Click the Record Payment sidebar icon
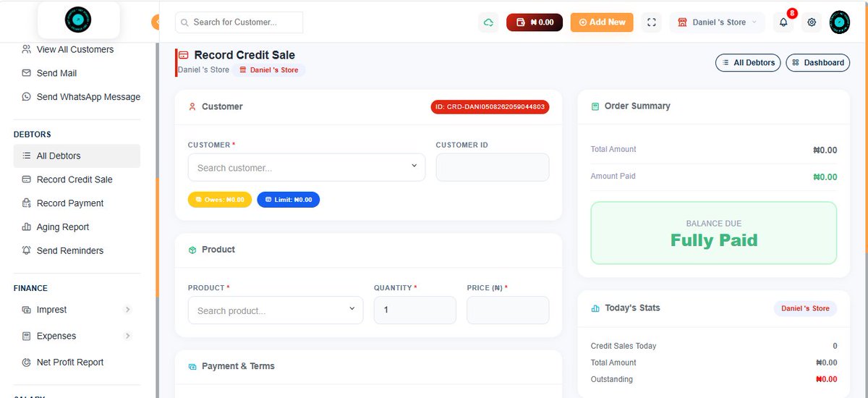 (x=27, y=203)
